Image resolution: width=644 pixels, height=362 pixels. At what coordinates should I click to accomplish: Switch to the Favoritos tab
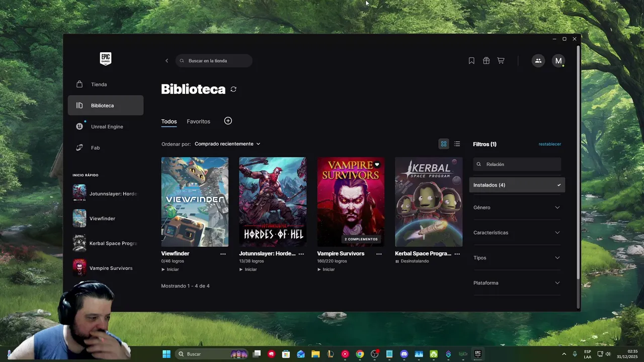pyautogui.click(x=198, y=122)
